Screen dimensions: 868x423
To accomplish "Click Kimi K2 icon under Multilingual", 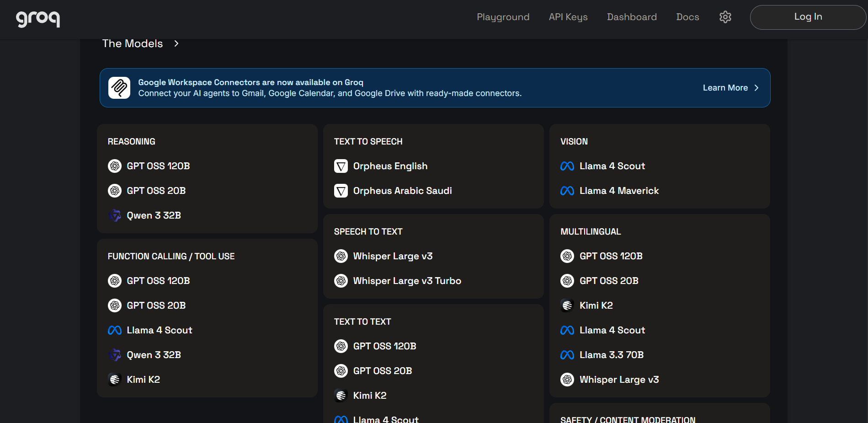I will click(567, 305).
